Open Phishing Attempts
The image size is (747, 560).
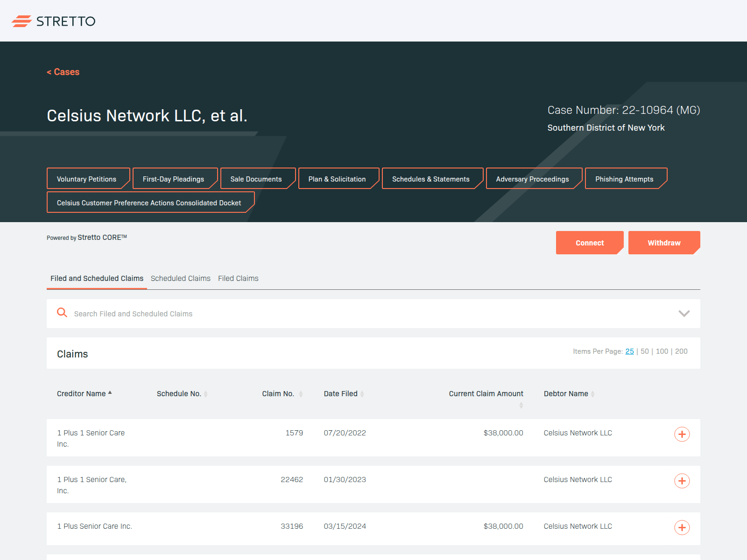point(626,179)
